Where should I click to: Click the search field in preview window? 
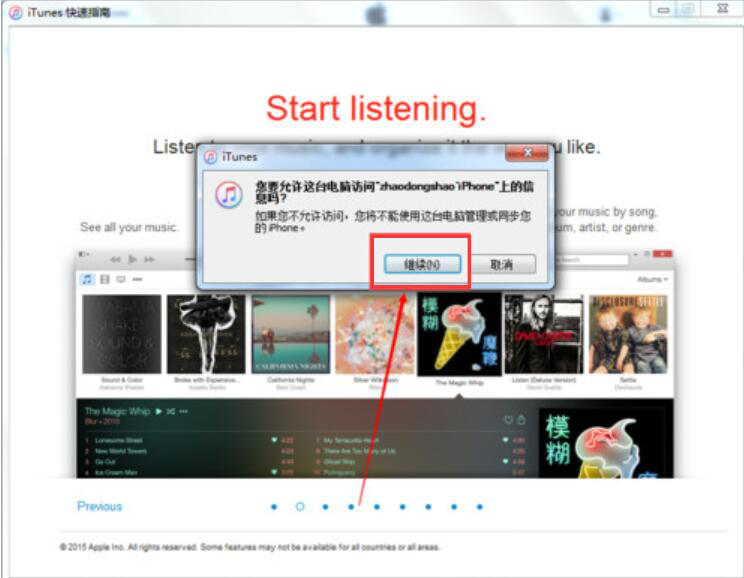tap(591, 260)
